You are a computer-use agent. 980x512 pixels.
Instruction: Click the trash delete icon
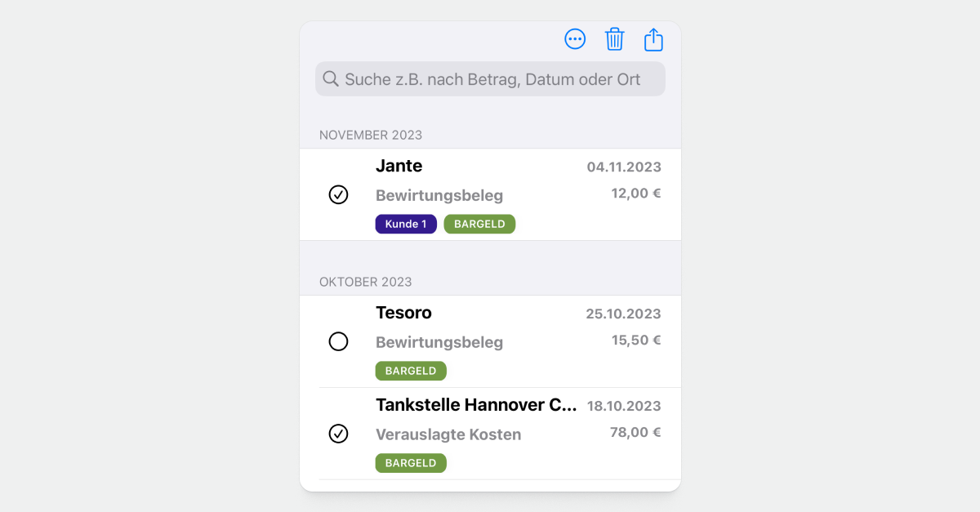pos(614,39)
